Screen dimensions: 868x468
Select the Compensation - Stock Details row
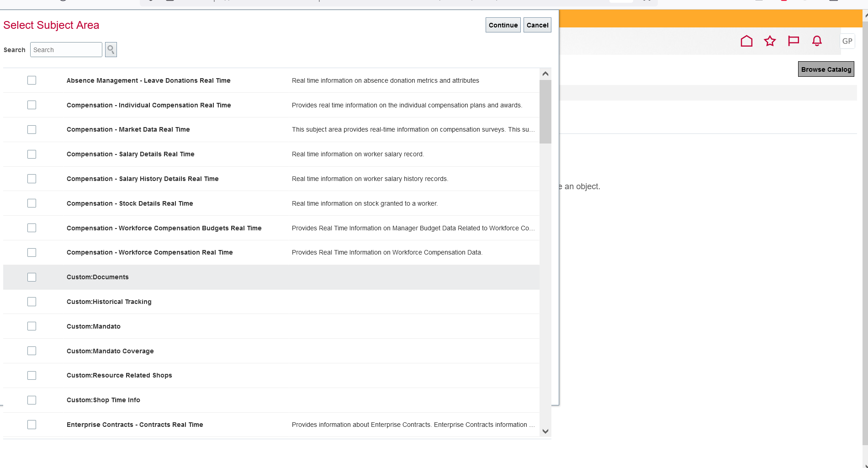click(130, 203)
